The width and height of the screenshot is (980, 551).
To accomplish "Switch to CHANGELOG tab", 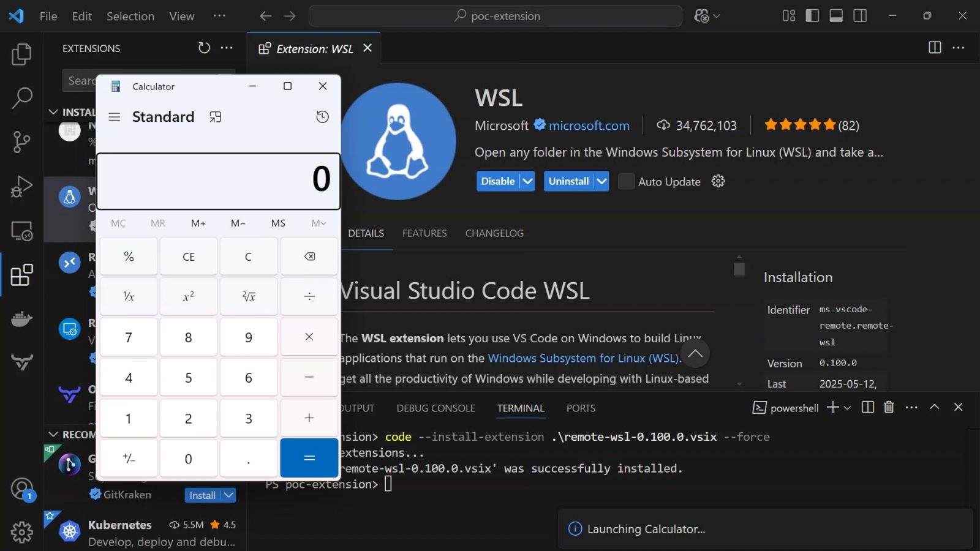I will 494,233.
